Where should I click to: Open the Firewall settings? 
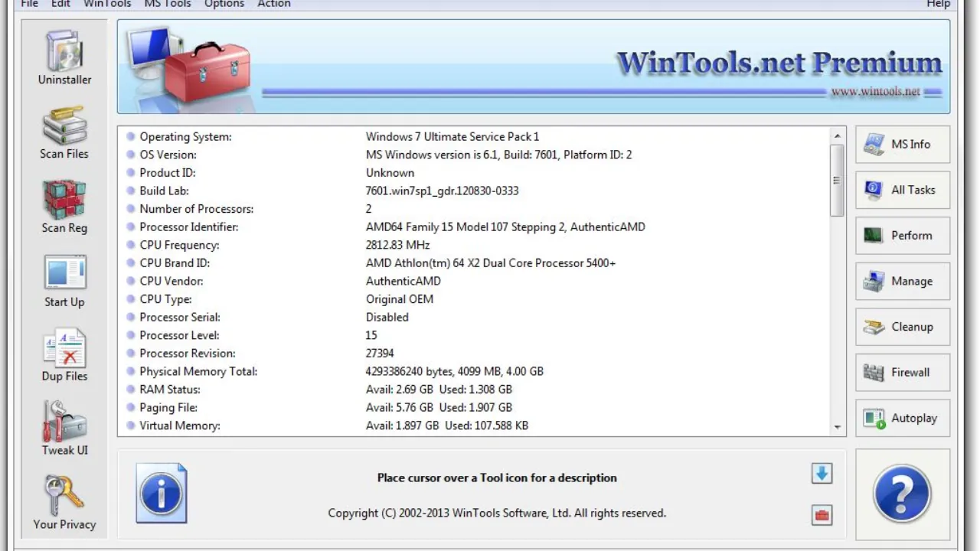tap(902, 373)
